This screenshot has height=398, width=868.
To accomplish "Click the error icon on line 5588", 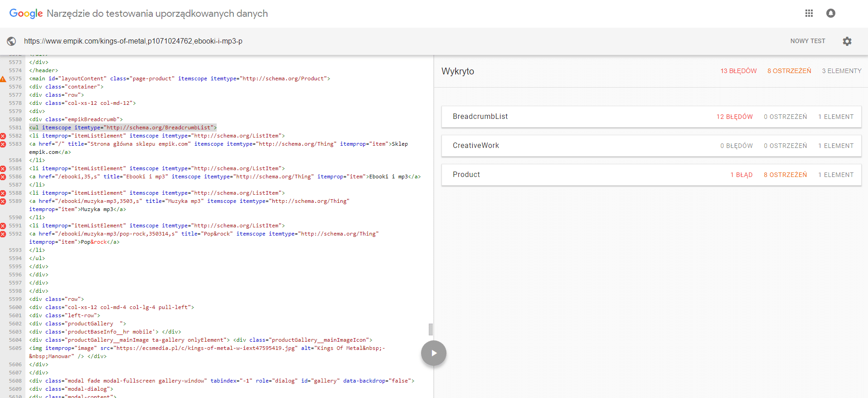I will [3, 193].
